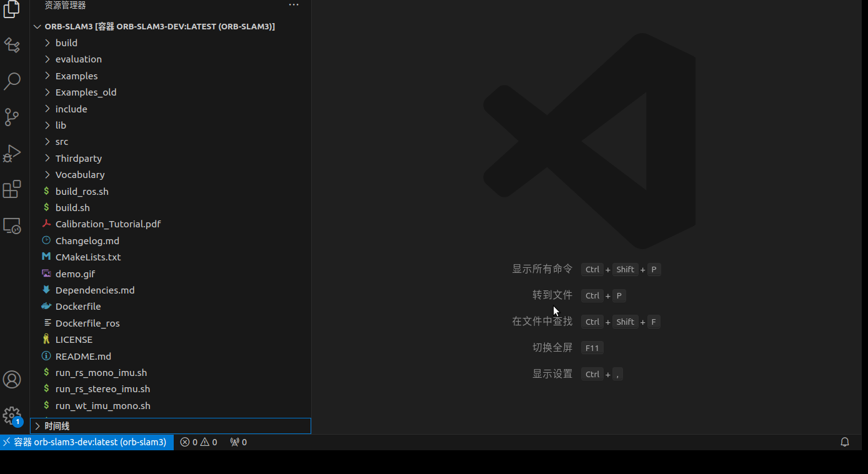
Task: Open README.md file
Action: click(171, 357)
